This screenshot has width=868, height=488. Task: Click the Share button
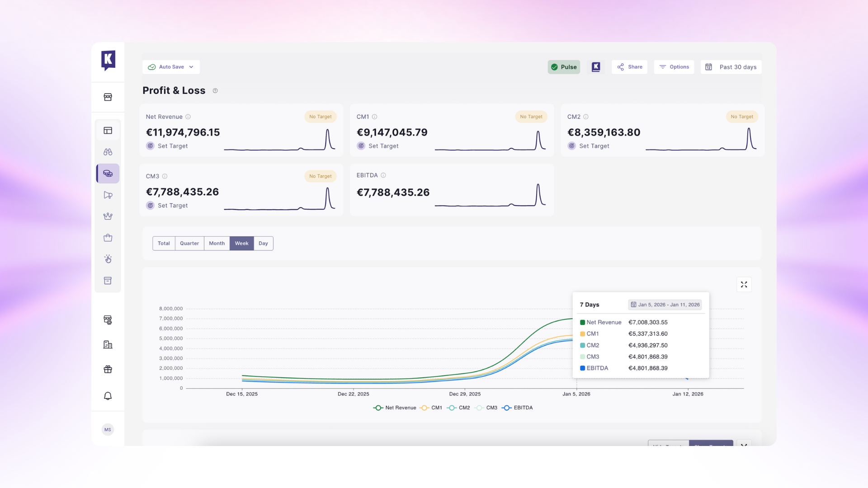pyautogui.click(x=629, y=67)
